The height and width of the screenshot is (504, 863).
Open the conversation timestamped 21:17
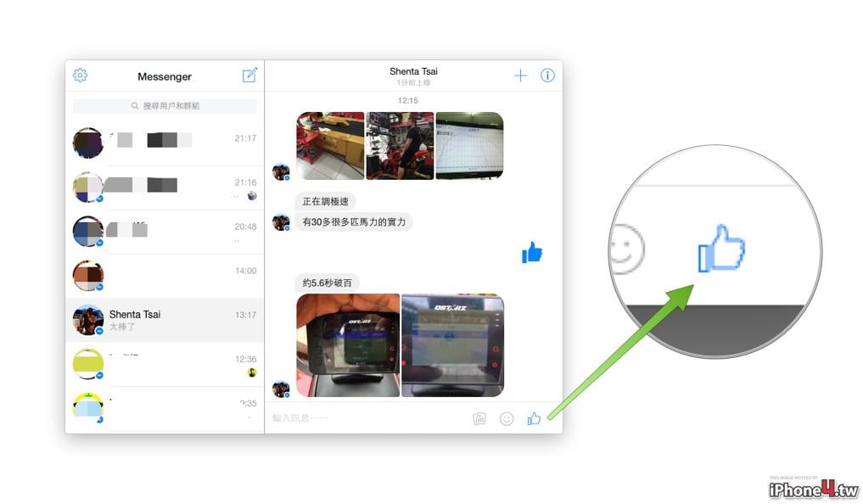coord(165,143)
